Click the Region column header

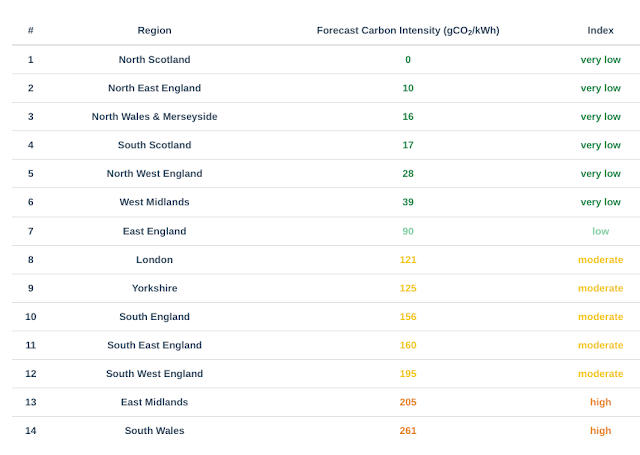(x=154, y=31)
